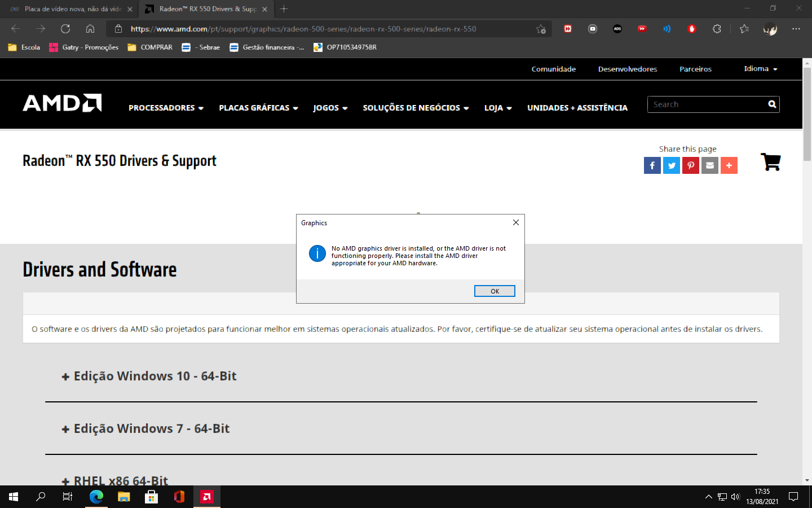Open Jogos dropdown menu

point(330,108)
